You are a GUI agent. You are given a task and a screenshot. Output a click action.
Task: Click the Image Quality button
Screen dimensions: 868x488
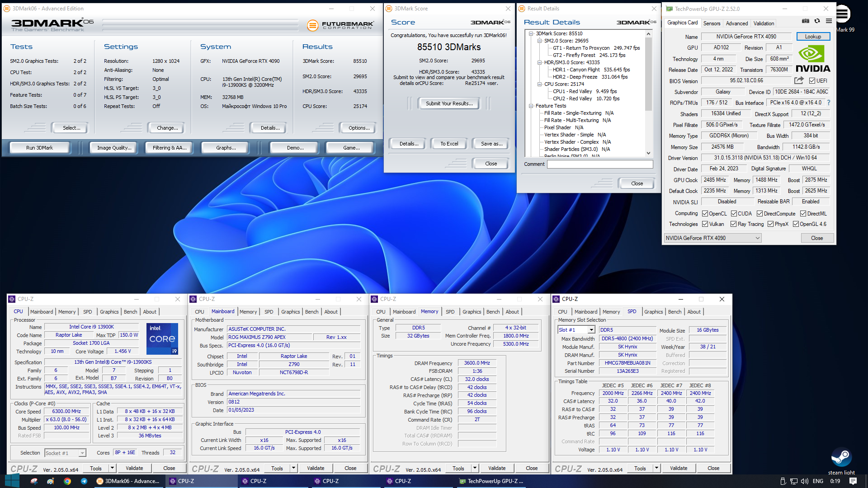pos(114,148)
